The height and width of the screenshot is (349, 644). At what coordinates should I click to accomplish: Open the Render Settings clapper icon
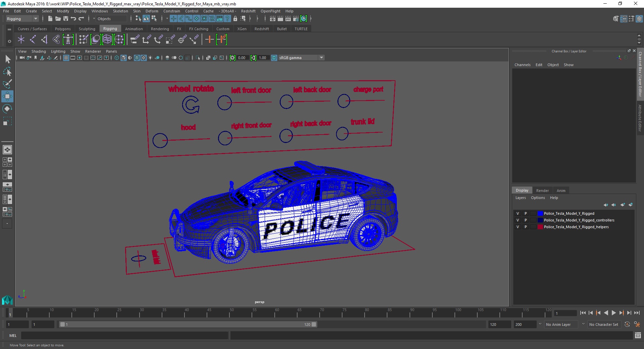click(x=296, y=19)
